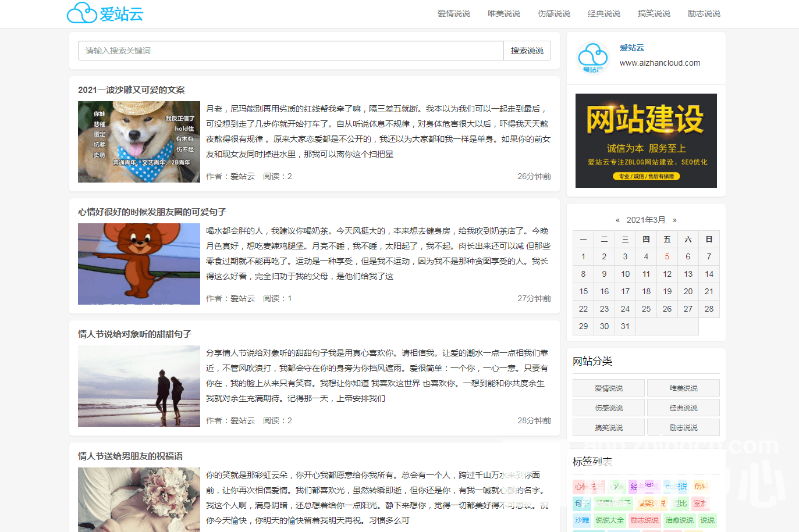Screen dimensions: 799x532
Task: Click the 网站建设 advertisement banner
Action: tap(646, 141)
